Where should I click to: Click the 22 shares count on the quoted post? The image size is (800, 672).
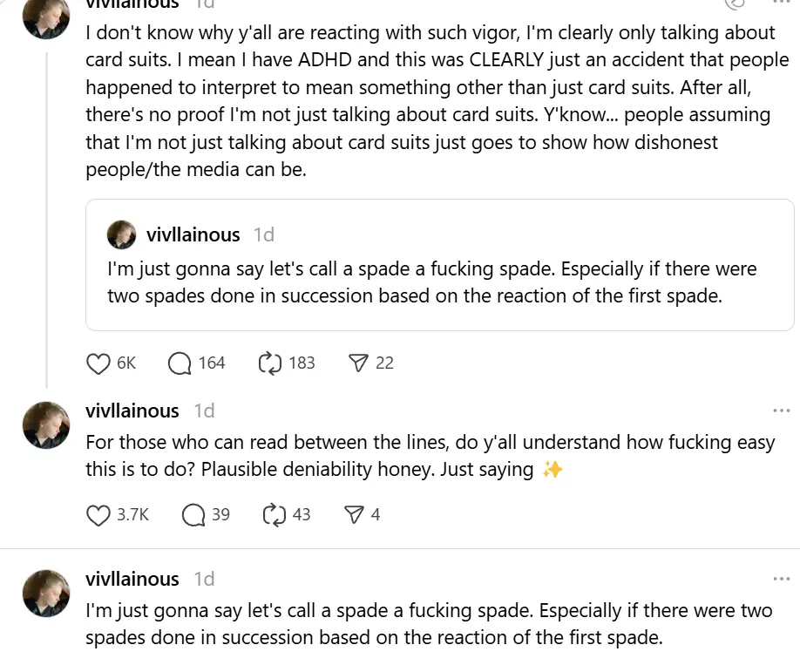point(384,363)
